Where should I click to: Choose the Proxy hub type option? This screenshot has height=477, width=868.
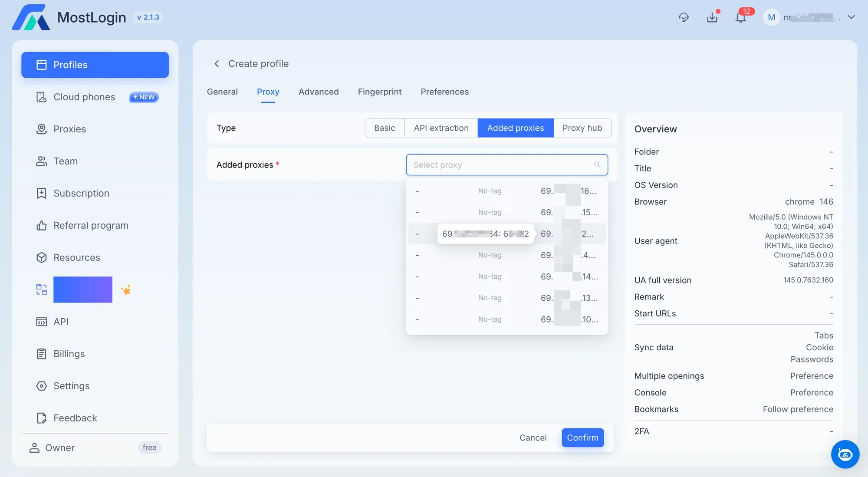582,128
